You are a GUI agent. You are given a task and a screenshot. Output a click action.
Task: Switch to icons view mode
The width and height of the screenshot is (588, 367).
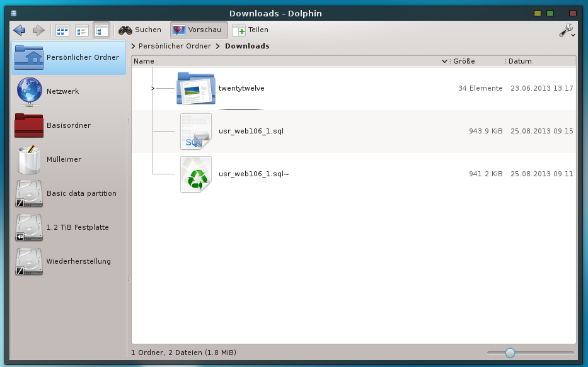click(x=62, y=30)
